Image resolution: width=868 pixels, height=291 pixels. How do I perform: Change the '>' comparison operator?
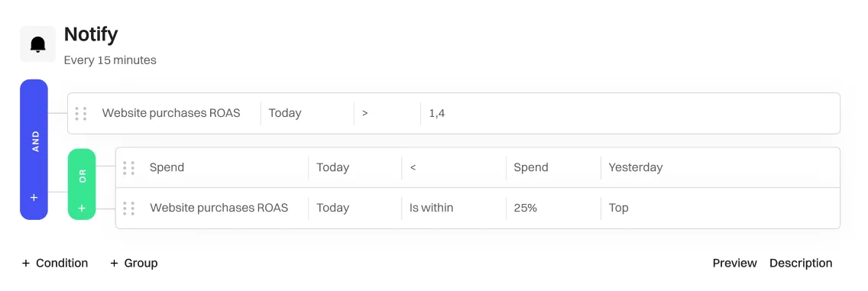tap(387, 113)
